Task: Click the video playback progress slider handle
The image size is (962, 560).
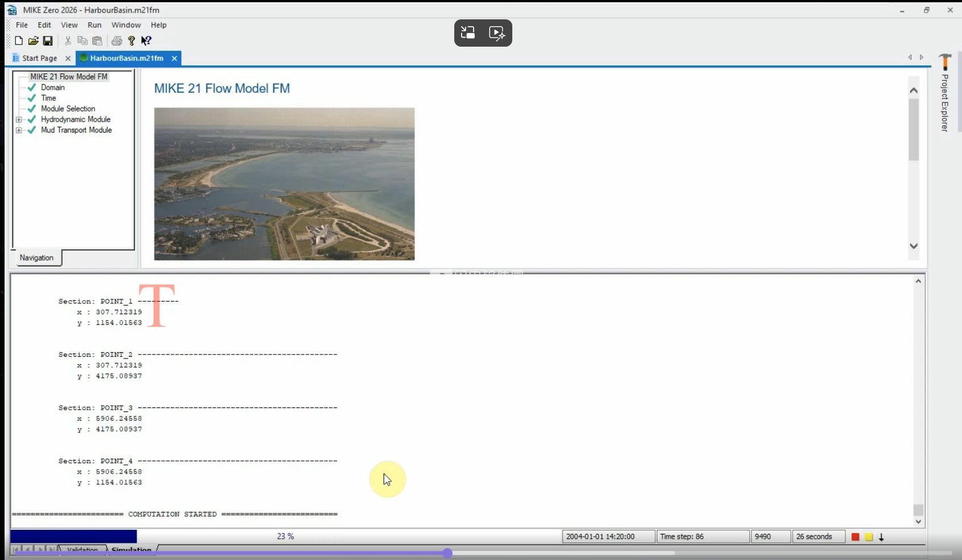Action: [447, 553]
